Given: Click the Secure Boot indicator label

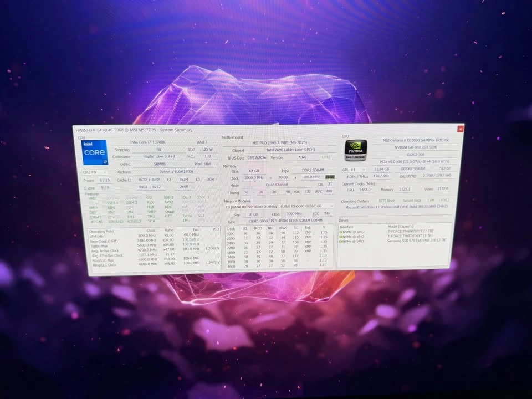Looking at the screenshot, I should [412, 201].
